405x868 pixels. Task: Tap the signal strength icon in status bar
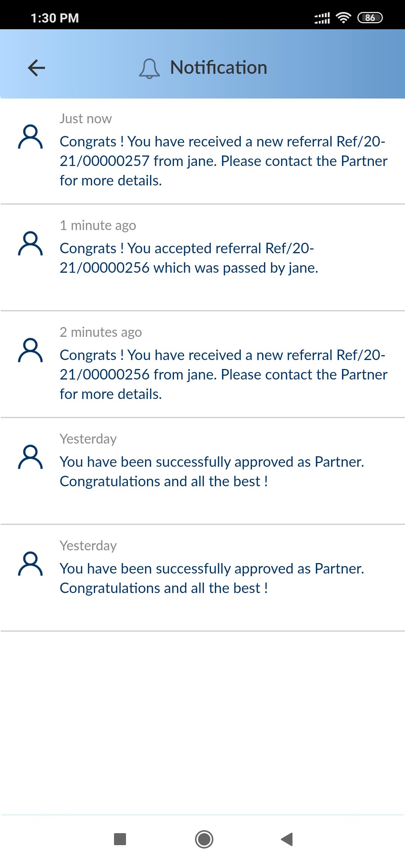pyautogui.click(x=322, y=18)
